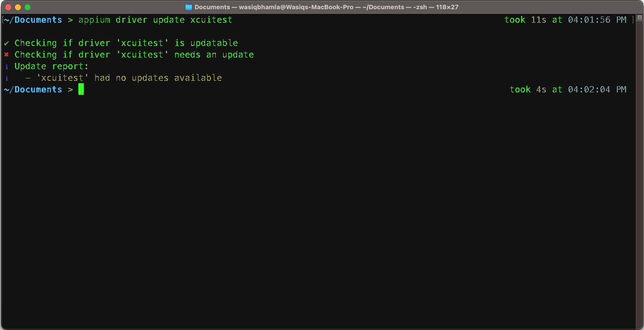Select the red cross status glyph

(x=6, y=54)
